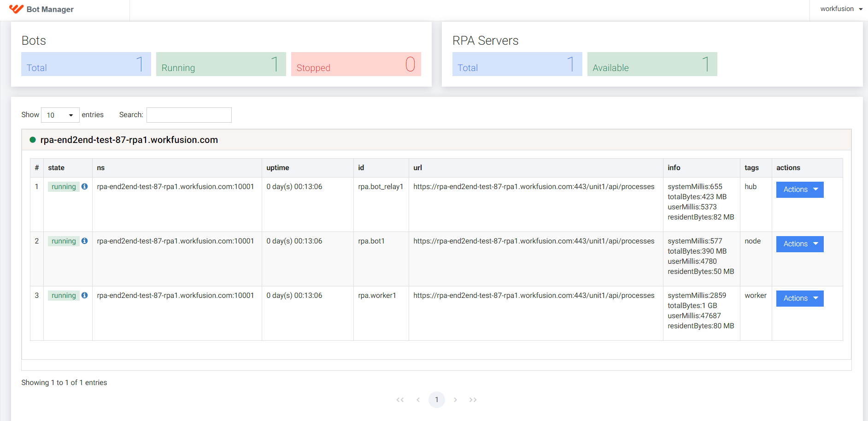Open Actions dropdown for rpa.worker1
868x421 pixels.
800,298
